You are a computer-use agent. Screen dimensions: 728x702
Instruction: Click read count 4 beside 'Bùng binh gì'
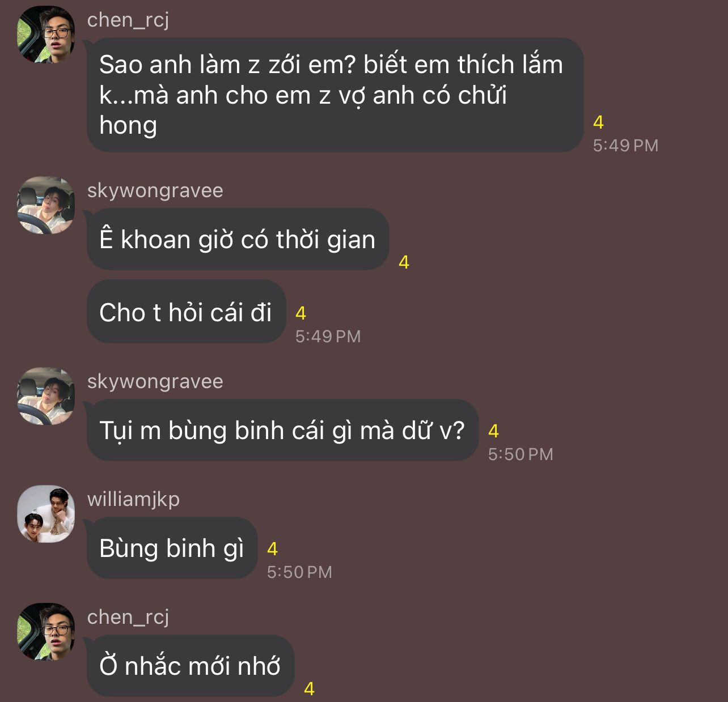(272, 549)
